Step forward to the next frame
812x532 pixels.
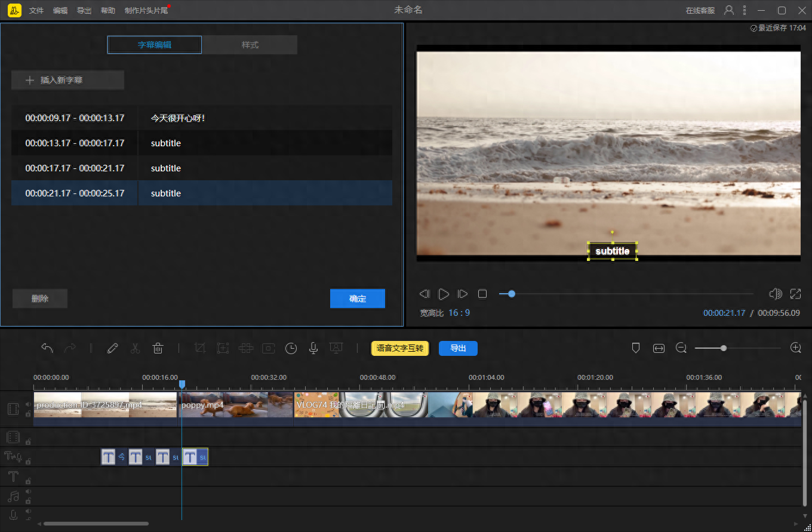462,294
